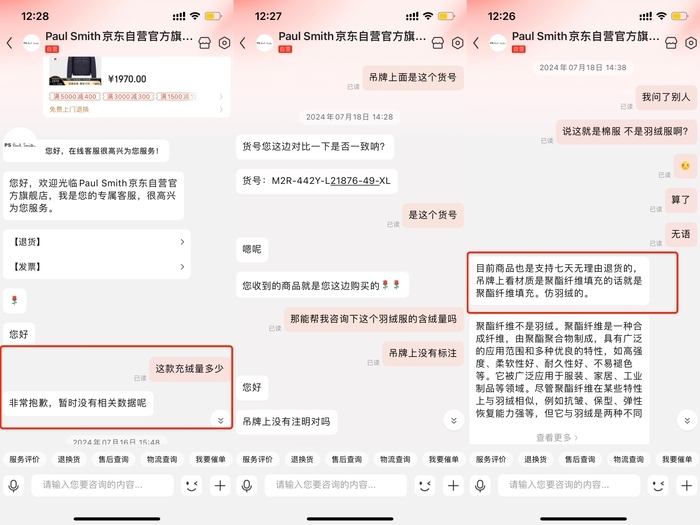Screen dimensions: 700x525
Task: Tap 售后查询 chip in right chat
Action: click(x=580, y=459)
